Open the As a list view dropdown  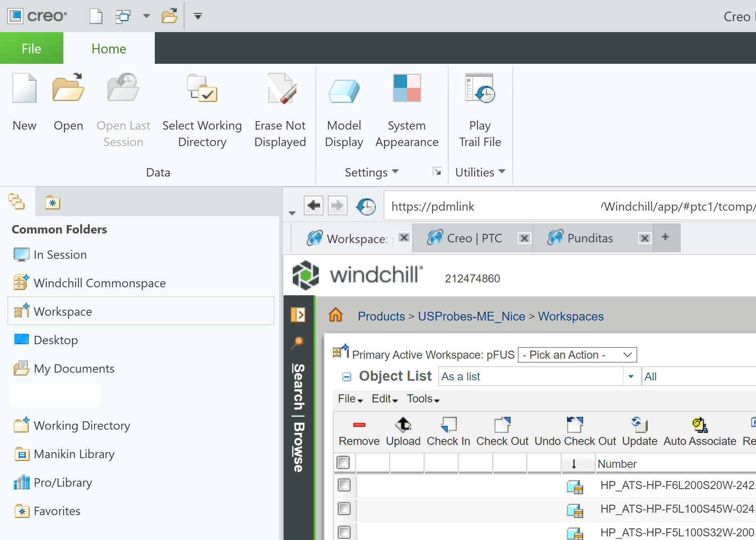coord(632,376)
